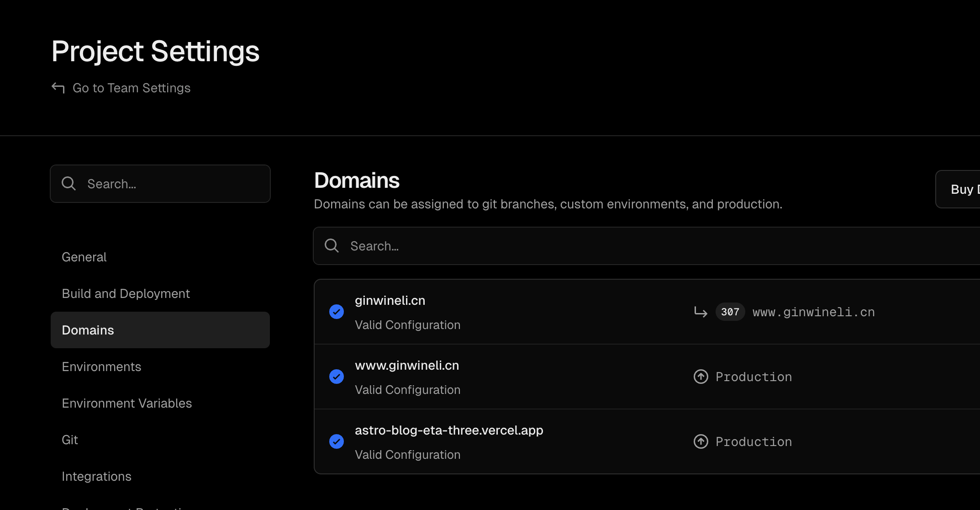Navigate to Integrations settings
Screen dimensions: 980x510
coord(96,477)
